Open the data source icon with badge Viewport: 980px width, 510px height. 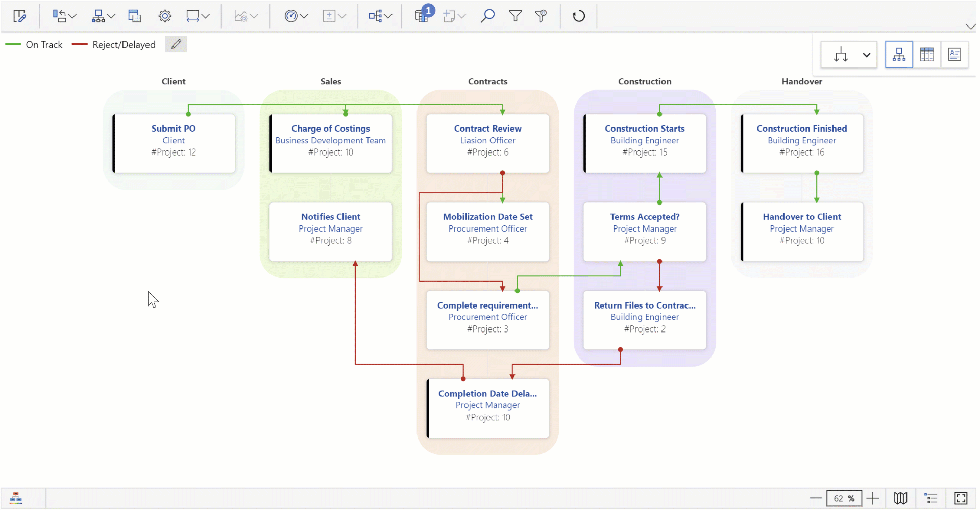tap(422, 15)
